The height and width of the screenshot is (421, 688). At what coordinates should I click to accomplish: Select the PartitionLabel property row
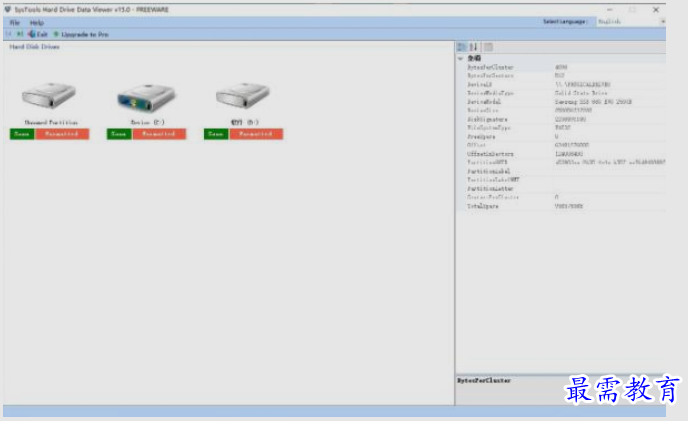coord(561,171)
